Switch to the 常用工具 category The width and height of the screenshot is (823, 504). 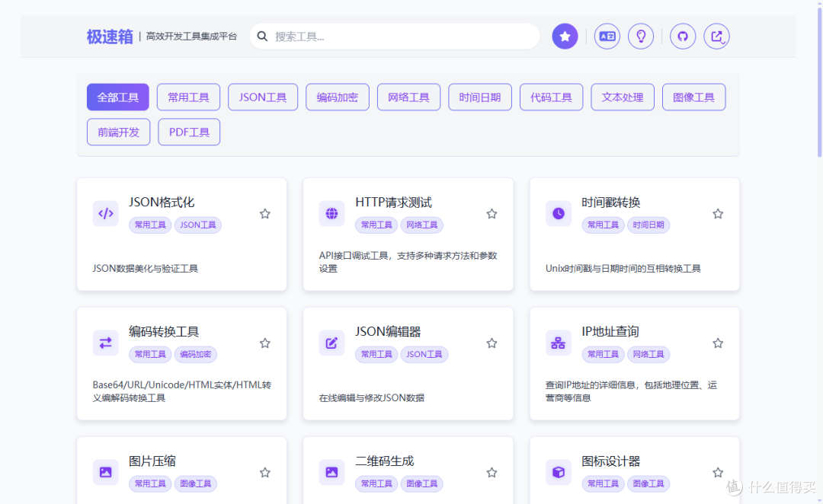point(188,97)
